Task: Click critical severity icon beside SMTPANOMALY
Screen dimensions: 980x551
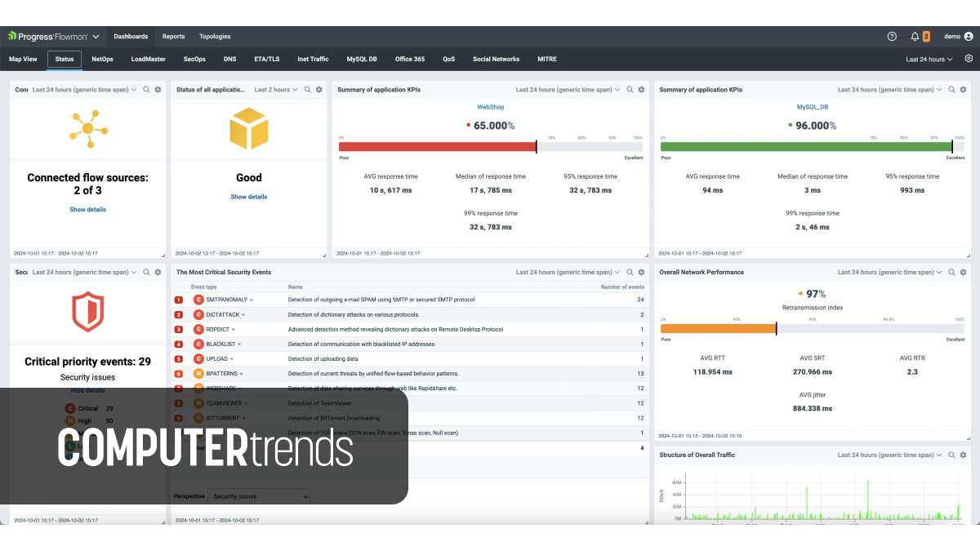Action: click(198, 300)
